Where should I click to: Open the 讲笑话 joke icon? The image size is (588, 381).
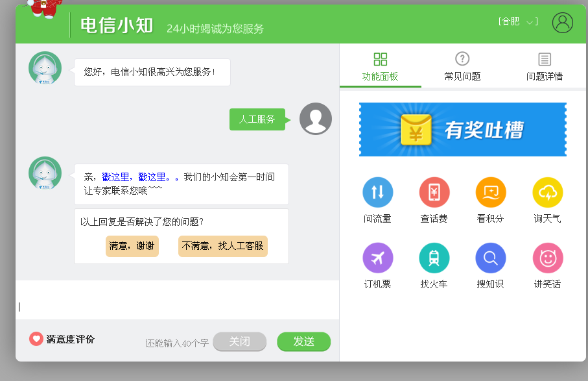click(x=548, y=258)
